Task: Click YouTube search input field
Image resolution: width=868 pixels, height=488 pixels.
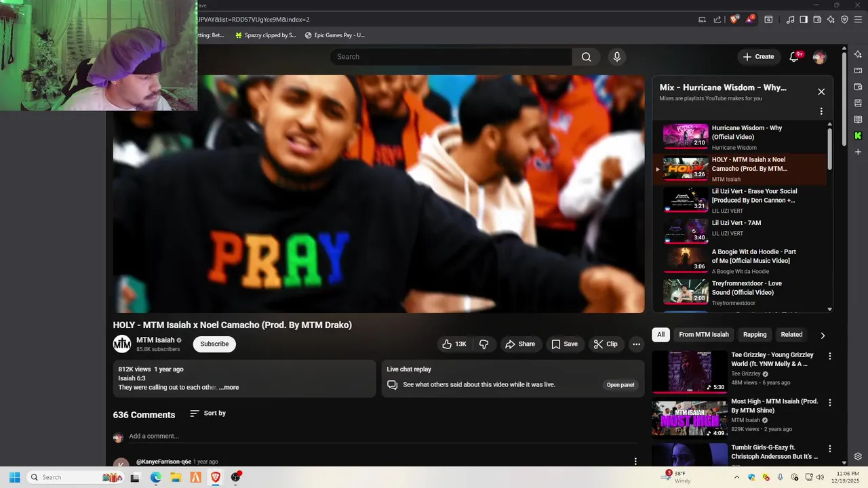Action: point(451,57)
